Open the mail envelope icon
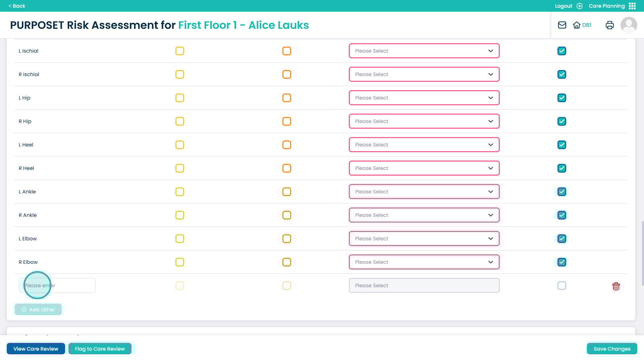Screen dimensions: 644x362 (x=562, y=25)
